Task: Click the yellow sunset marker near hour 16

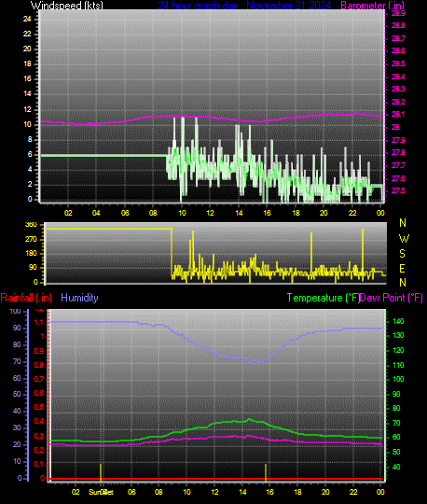Action: (x=266, y=472)
